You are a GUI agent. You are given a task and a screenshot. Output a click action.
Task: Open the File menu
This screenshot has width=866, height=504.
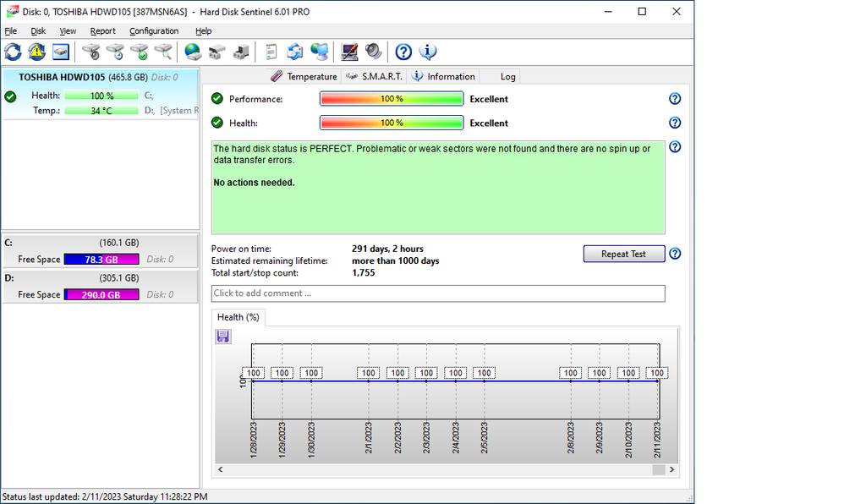click(x=10, y=31)
